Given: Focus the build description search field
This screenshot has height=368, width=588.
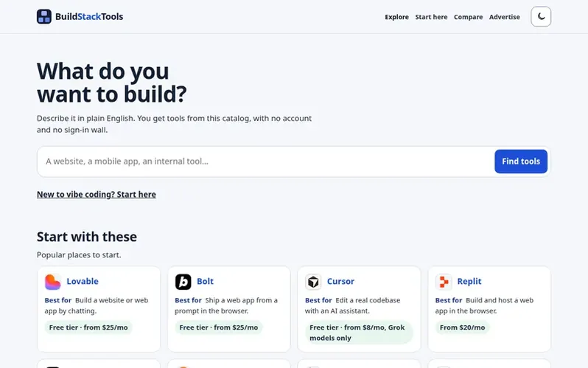Looking at the screenshot, I should tap(265, 162).
